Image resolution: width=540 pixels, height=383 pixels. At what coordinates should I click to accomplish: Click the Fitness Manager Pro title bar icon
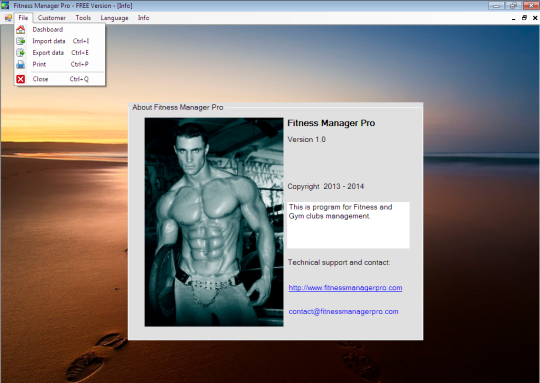point(5,6)
